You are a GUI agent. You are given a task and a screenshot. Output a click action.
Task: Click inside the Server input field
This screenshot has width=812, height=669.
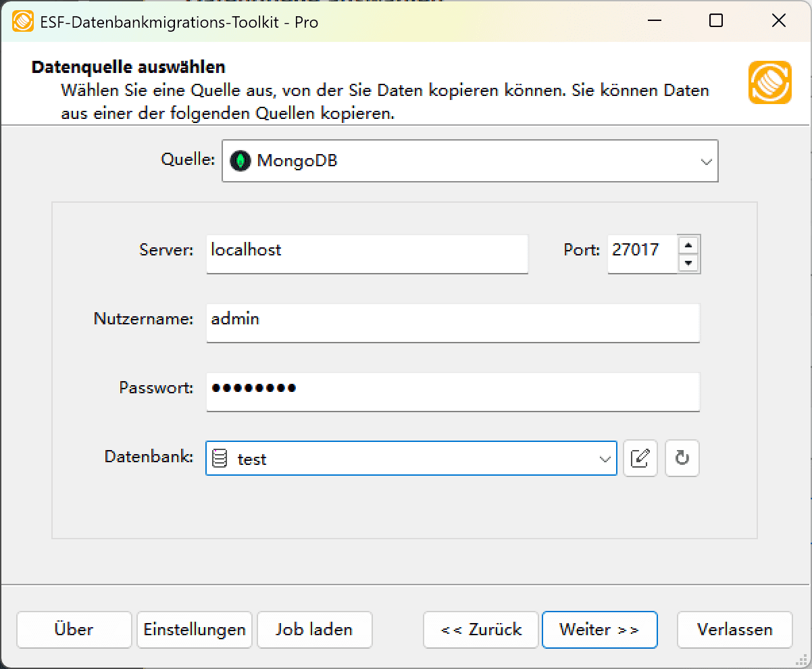point(367,254)
